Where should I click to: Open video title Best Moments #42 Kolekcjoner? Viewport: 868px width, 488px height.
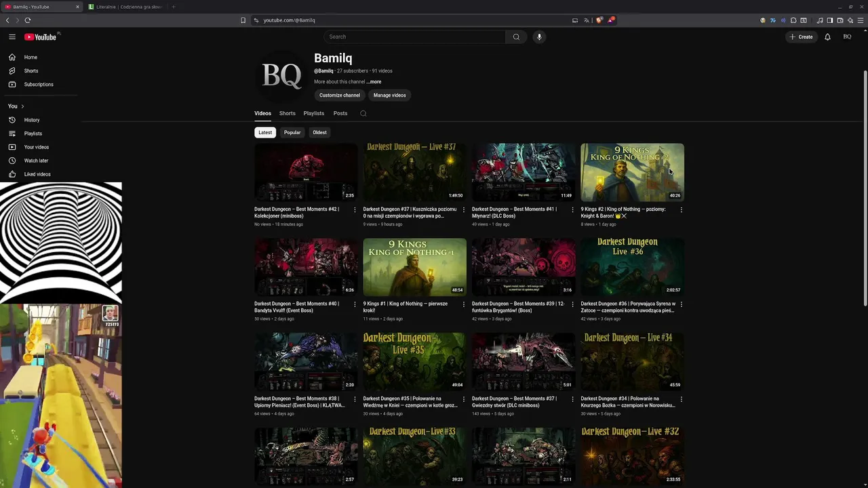[x=297, y=213]
